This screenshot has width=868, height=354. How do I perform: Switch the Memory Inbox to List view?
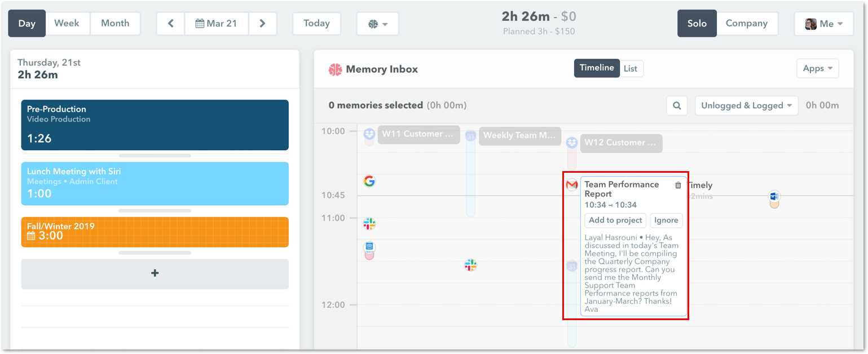pos(631,68)
